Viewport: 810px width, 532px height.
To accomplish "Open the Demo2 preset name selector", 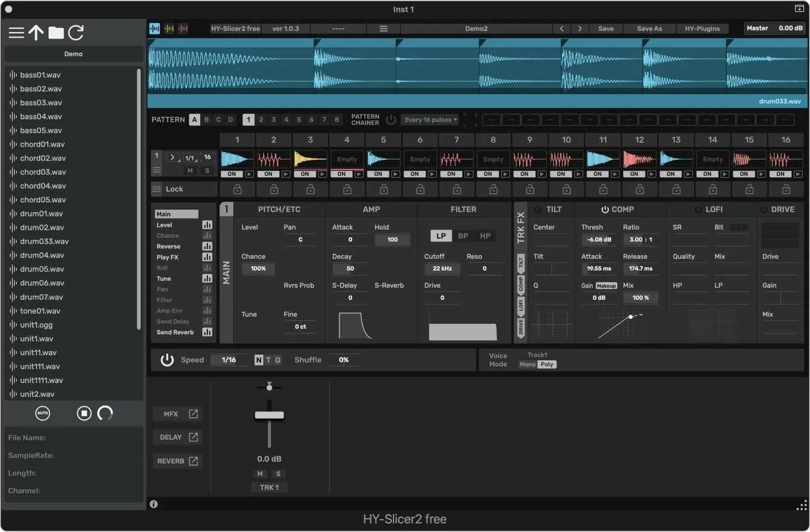I will click(x=476, y=28).
